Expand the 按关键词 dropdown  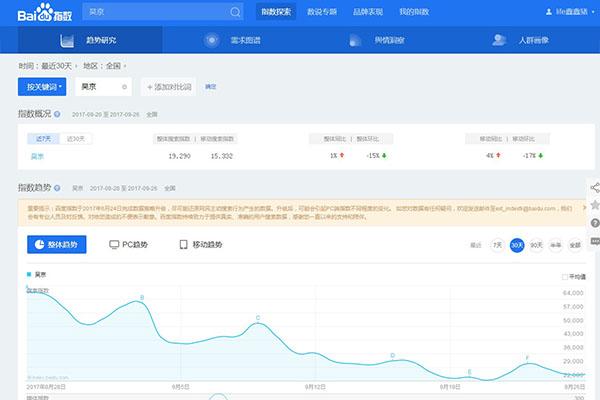pyautogui.click(x=45, y=87)
